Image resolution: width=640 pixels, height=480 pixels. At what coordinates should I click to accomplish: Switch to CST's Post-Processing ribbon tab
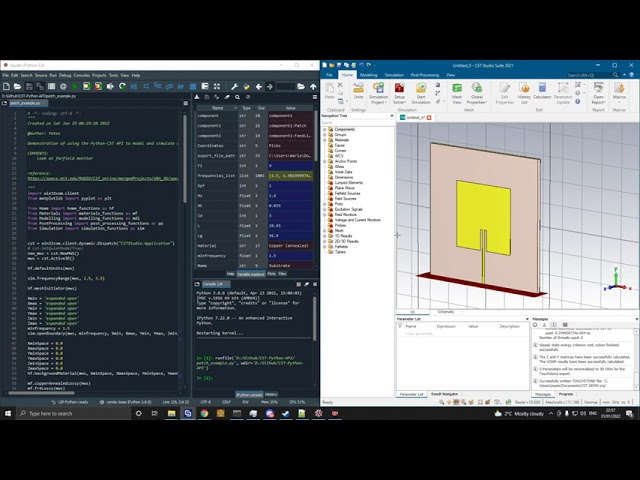(424, 75)
